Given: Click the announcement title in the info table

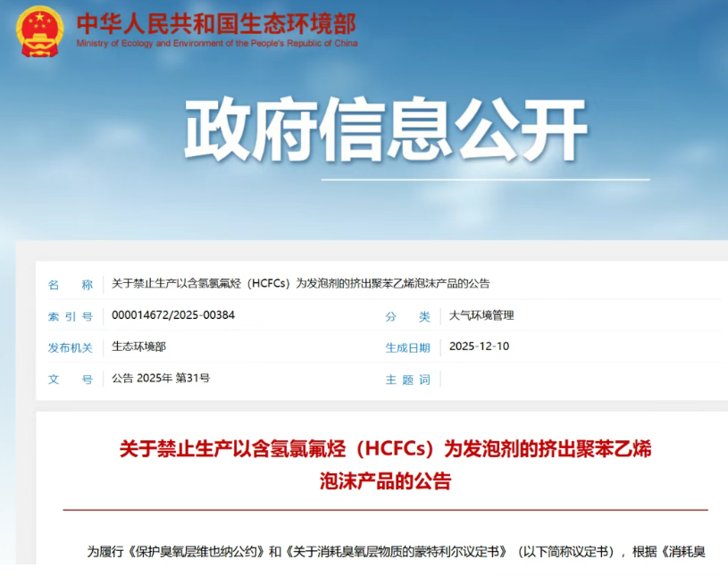Looking at the screenshot, I should (300, 284).
